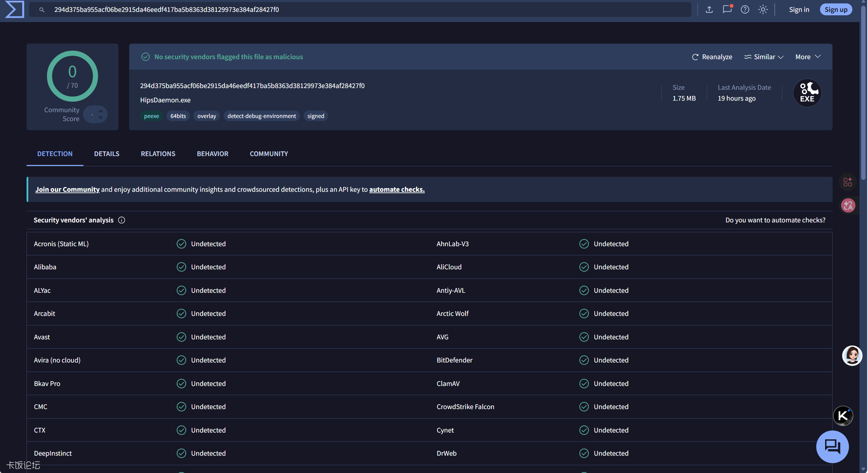Click the peexe tag
868x473 pixels.
tap(151, 116)
